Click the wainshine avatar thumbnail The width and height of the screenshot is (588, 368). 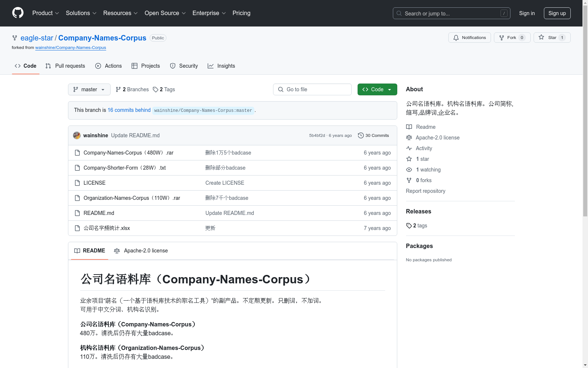tap(77, 135)
